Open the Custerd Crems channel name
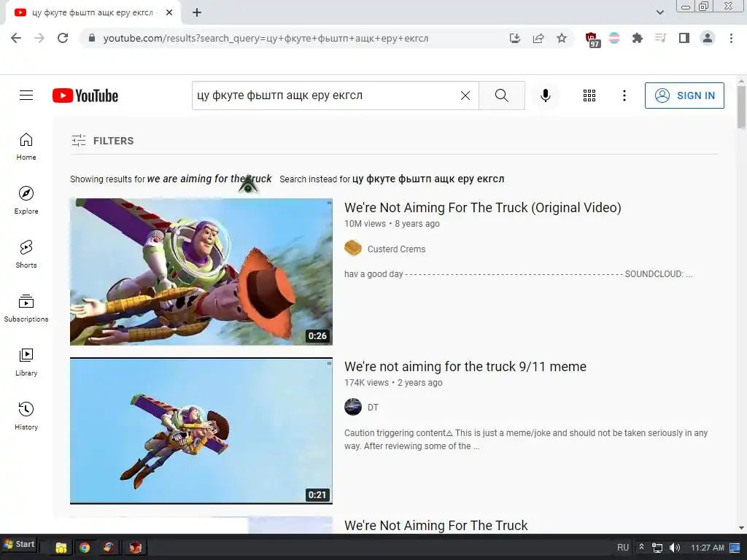This screenshot has height=560, width=747. [396, 249]
